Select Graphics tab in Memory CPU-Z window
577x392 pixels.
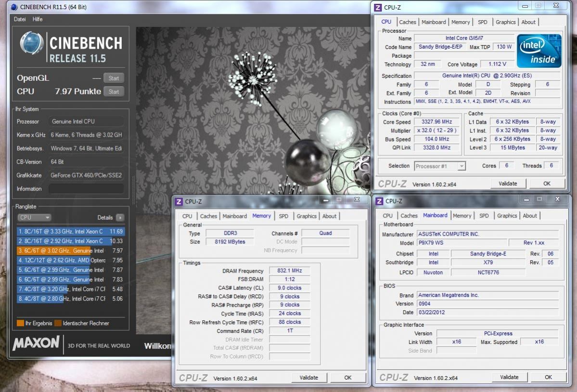pos(307,216)
